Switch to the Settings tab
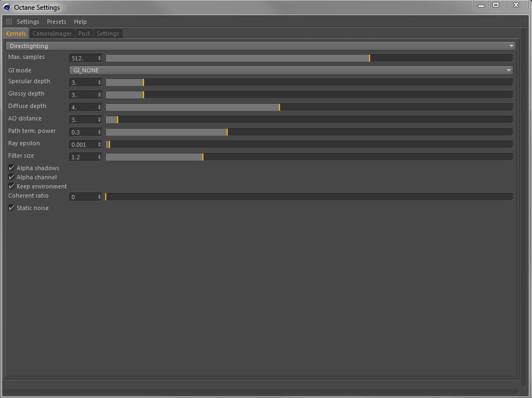Screen dimensions: 532x398 click(107, 33)
